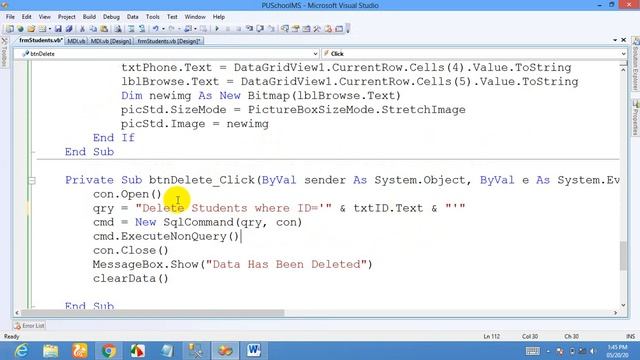Viewport: 640px width, 360px height.
Task: Click the Open File folder icon
Action: (x=31, y=29)
